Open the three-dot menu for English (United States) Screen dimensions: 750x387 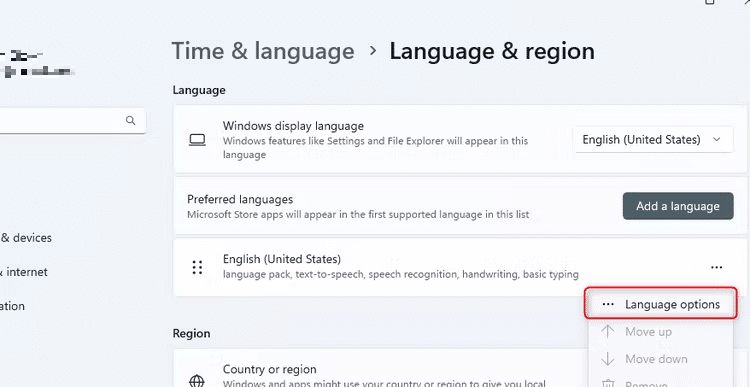(716, 267)
